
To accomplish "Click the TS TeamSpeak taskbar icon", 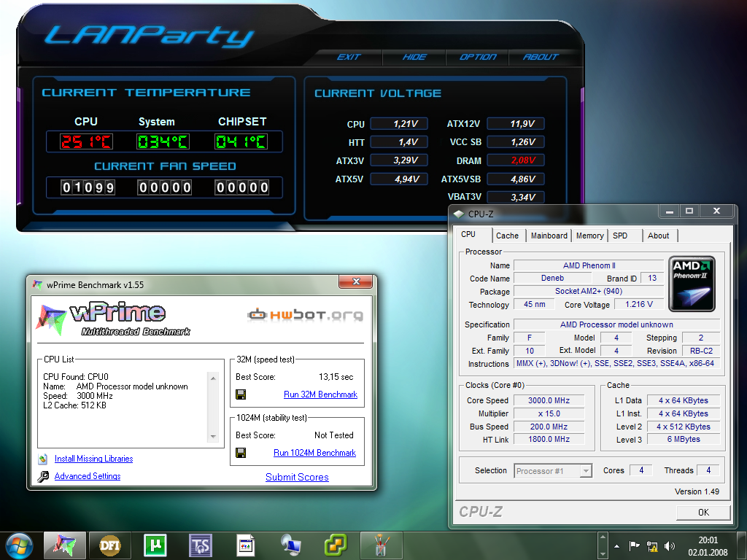I will pos(200,545).
